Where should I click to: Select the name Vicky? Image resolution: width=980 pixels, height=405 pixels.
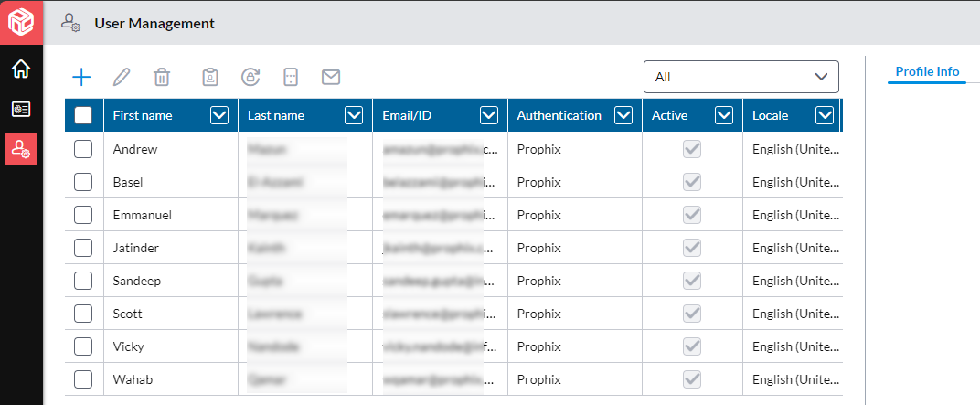click(x=127, y=346)
